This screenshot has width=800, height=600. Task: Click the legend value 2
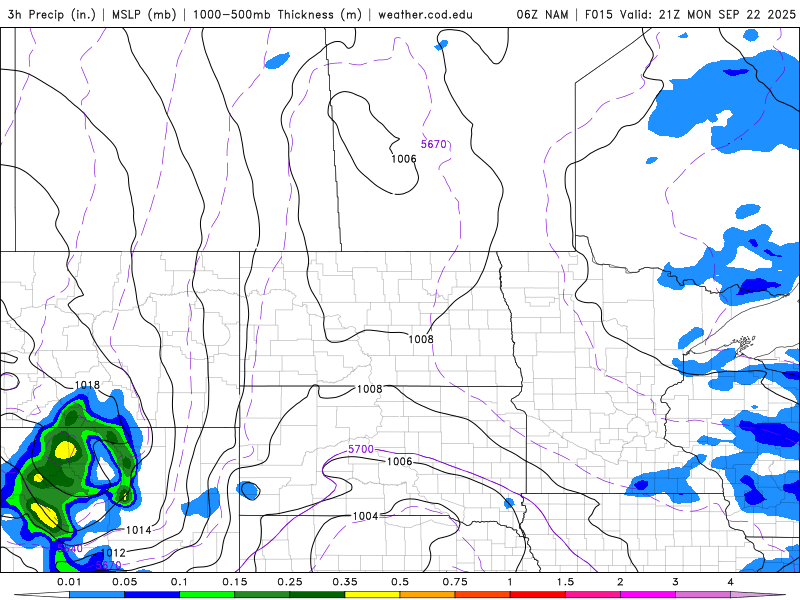pyautogui.click(x=620, y=582)
